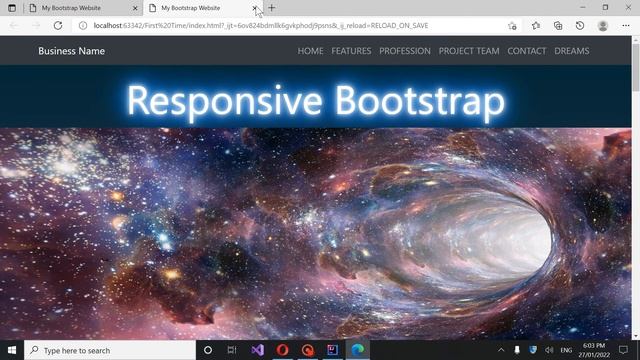Click the galaxy wormhole banner image
This screenshot has width=640, height=360.
(x=316, y=233)
